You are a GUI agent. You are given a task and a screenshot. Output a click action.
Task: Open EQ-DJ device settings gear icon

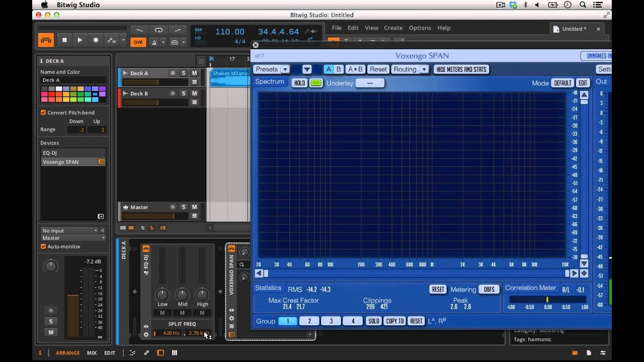(146, 334)
